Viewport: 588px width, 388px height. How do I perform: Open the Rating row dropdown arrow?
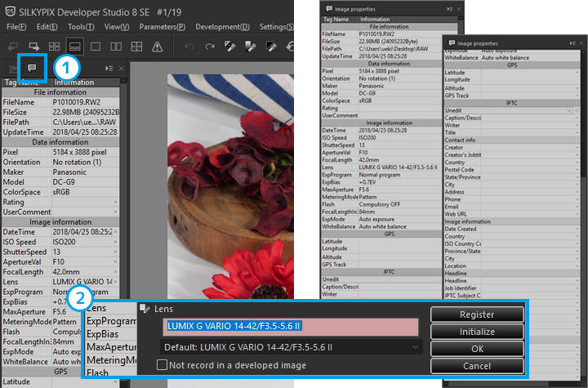pos(114,201)
